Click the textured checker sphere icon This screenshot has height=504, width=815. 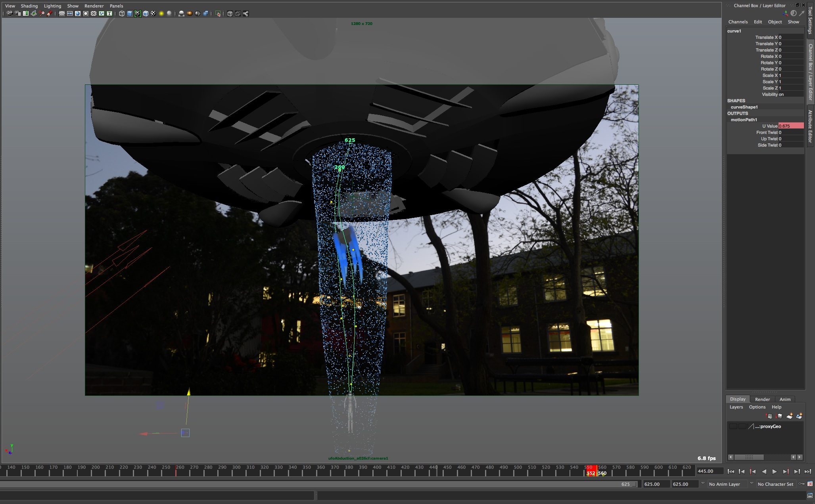[x=153, y=13]
